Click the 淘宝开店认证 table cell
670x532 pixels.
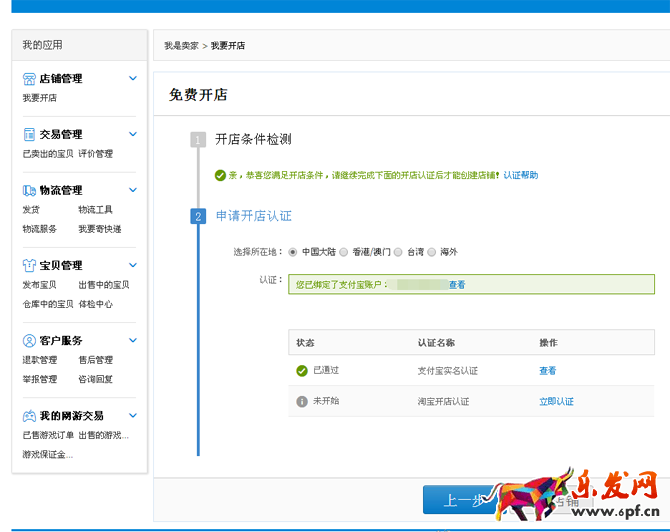point(444,402)
